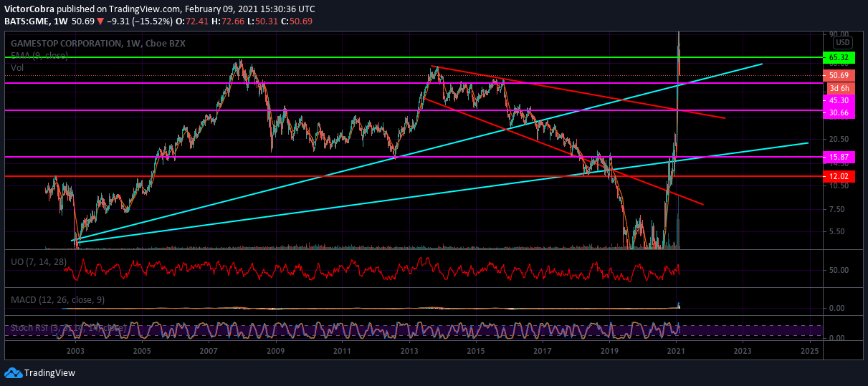
Task: Click the 2021 year on time axis
Action: coord(677,352)
